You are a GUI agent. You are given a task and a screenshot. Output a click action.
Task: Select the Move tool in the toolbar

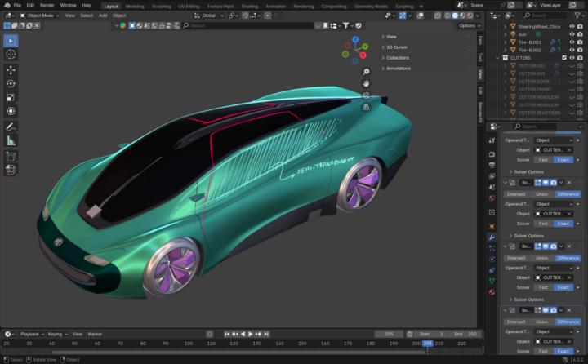(x=11, y=69)
